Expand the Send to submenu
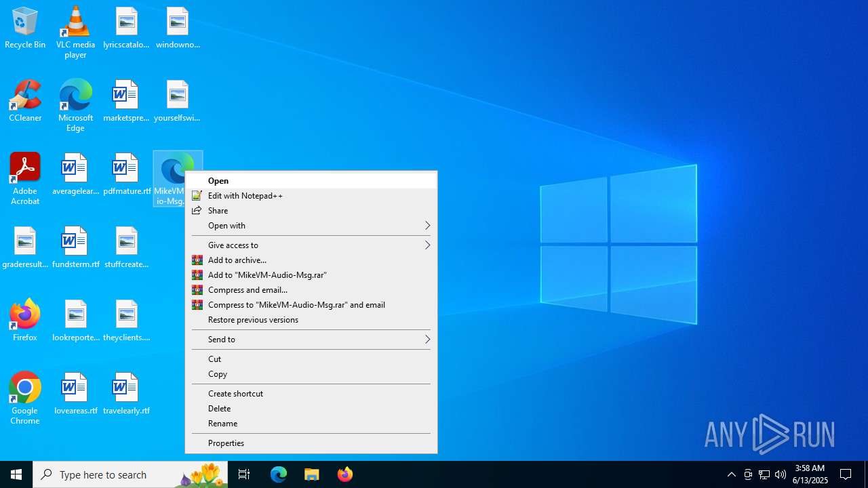This screenshot has width=868, height=488. 311,340
